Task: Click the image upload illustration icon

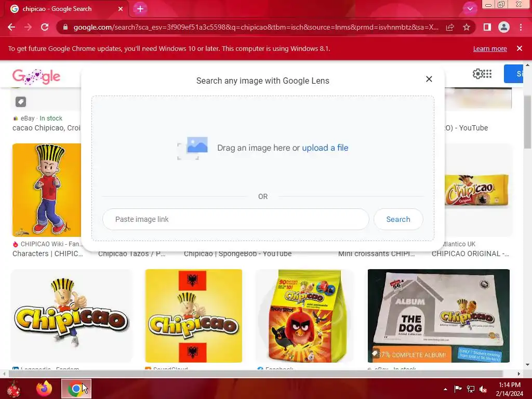Action: coord(192,148)
